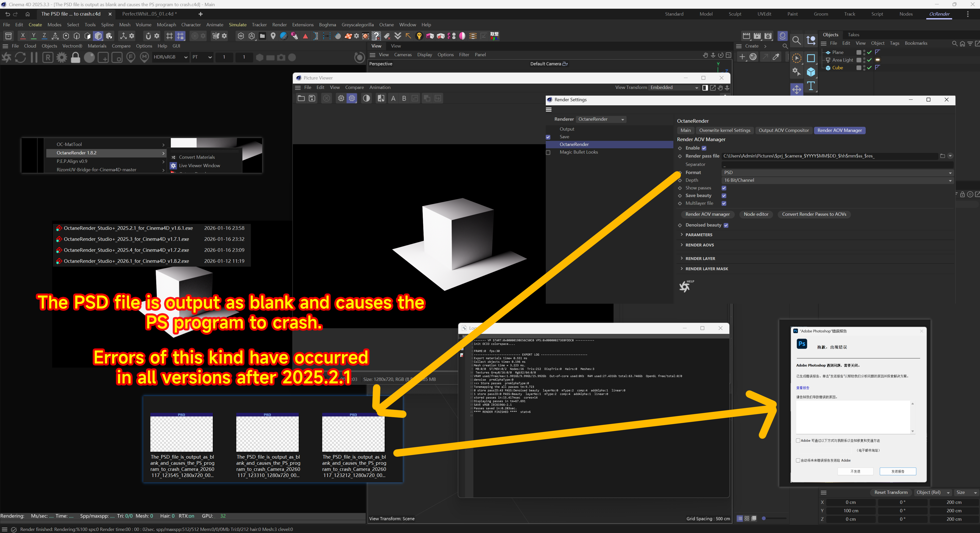Pause rendering in the Live Viewer toolbar
Screen dimensions: 980x533
34,58
